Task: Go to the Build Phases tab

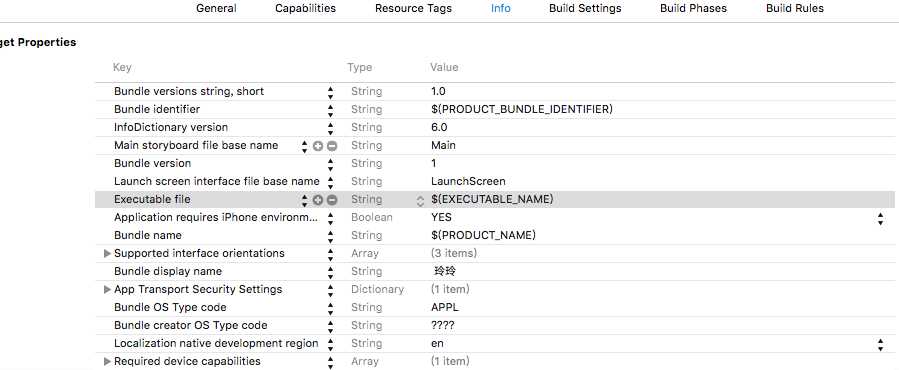Action: click(693, 9)
